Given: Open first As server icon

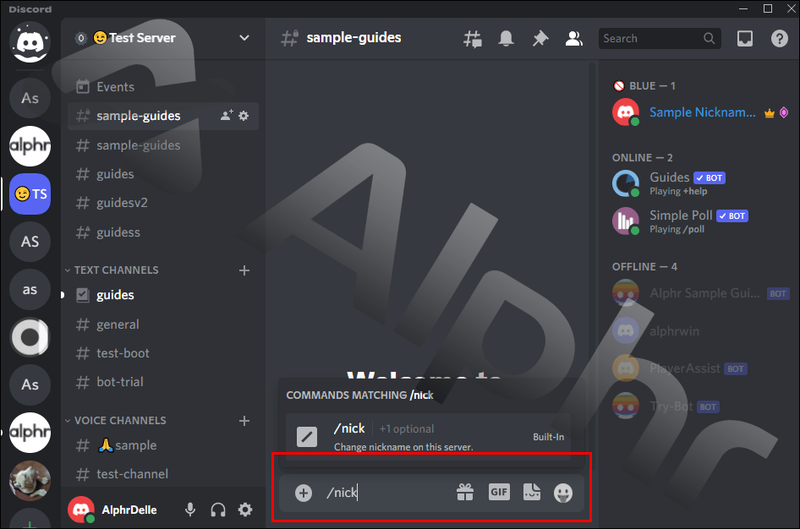Looking at the screenshot, I should click(30, 98).
